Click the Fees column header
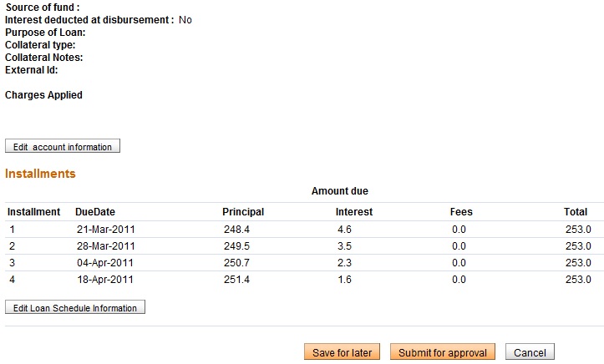 (461, 212)
